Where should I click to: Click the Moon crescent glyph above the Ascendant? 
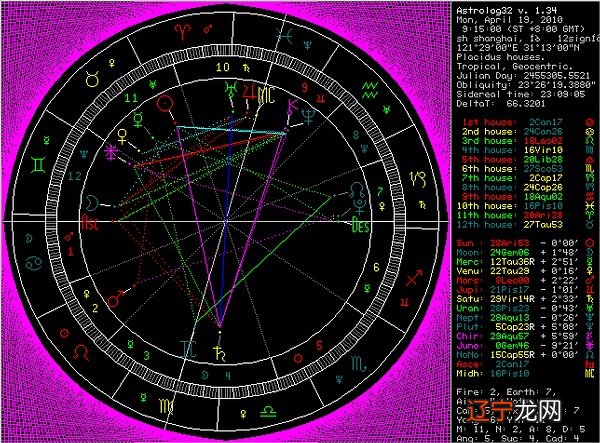click(x=91, y=203)
